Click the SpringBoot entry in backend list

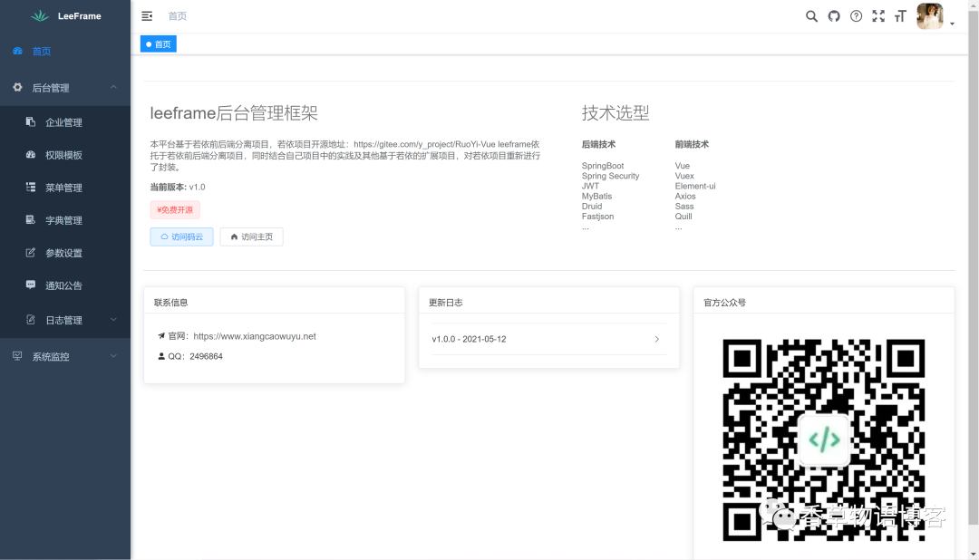pyautogui.click(x=603, y=166)
